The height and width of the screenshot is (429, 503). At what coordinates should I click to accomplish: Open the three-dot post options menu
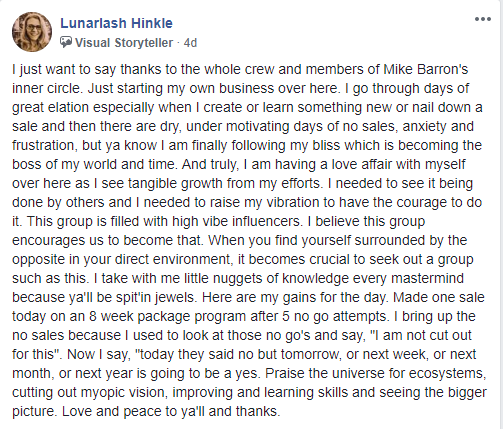coord(483,19)
